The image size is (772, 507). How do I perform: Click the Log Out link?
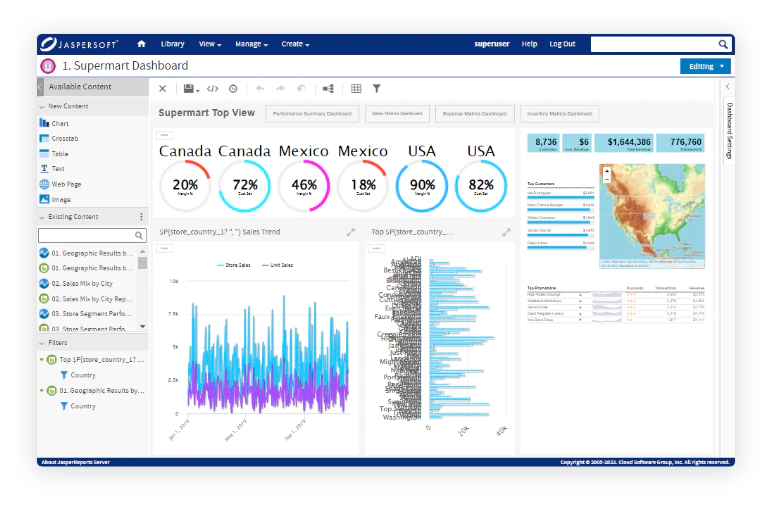(562, 44)
